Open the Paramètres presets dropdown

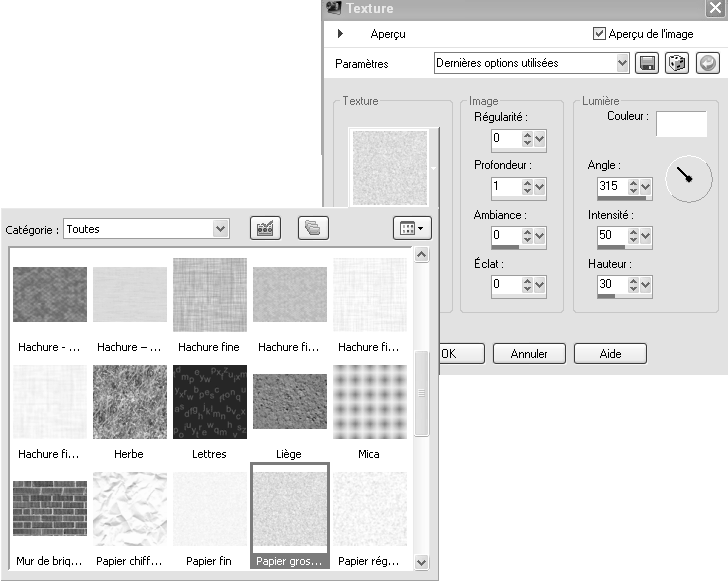[623, 63]
